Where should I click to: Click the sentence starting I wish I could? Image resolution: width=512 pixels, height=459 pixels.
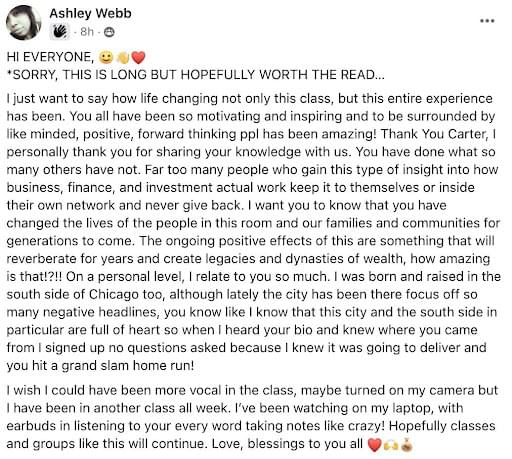pyautogui.click(x=252, y=399)
